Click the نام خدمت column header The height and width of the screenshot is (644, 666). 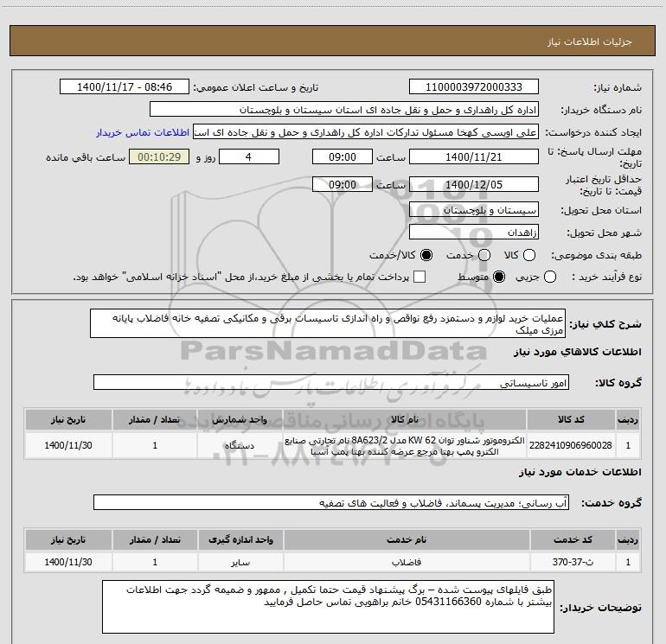(x=407, y=539)
